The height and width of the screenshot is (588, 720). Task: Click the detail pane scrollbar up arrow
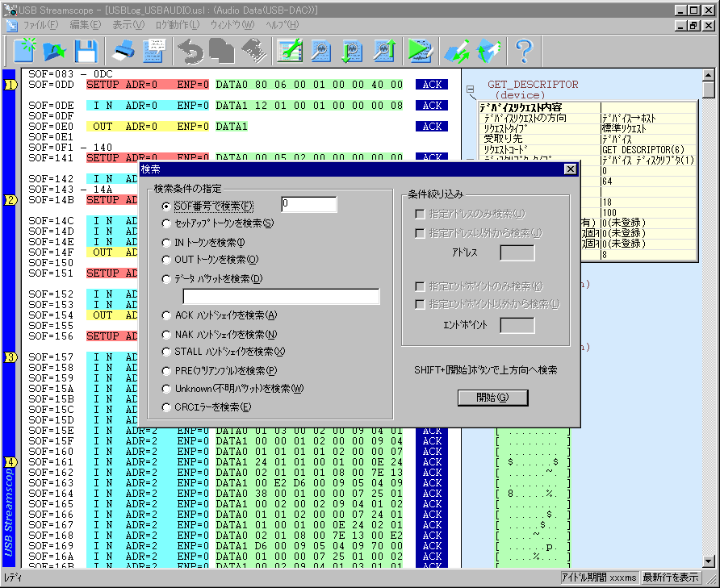(709, 75)
